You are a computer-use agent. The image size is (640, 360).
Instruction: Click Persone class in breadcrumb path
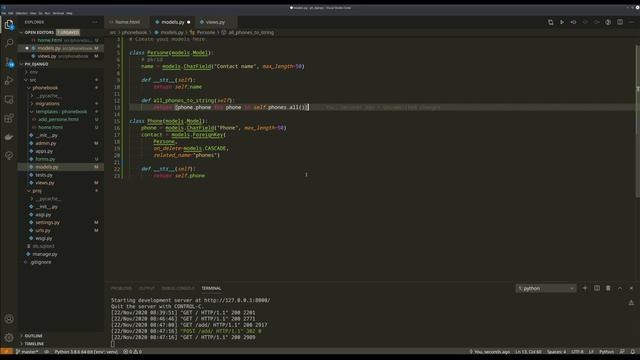pyautogui.click(x=206, y=32)
